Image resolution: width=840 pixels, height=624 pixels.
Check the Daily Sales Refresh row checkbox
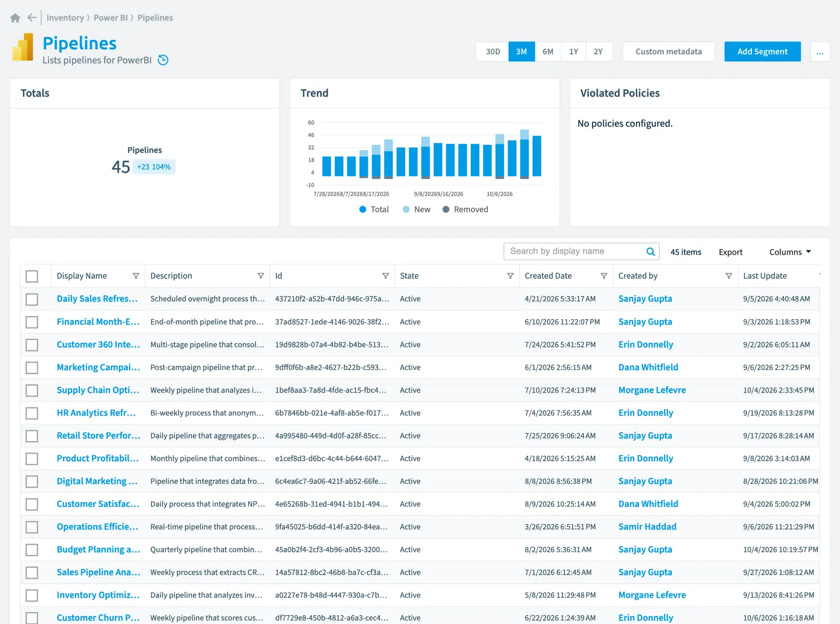click(x=32, y=299)
